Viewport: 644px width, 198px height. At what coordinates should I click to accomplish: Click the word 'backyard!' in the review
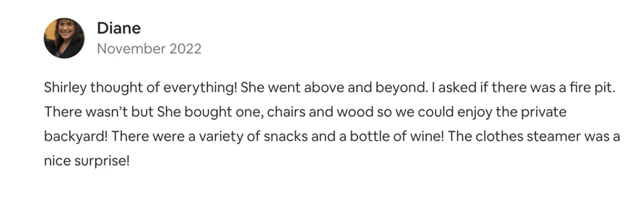[x=77, y=137]
